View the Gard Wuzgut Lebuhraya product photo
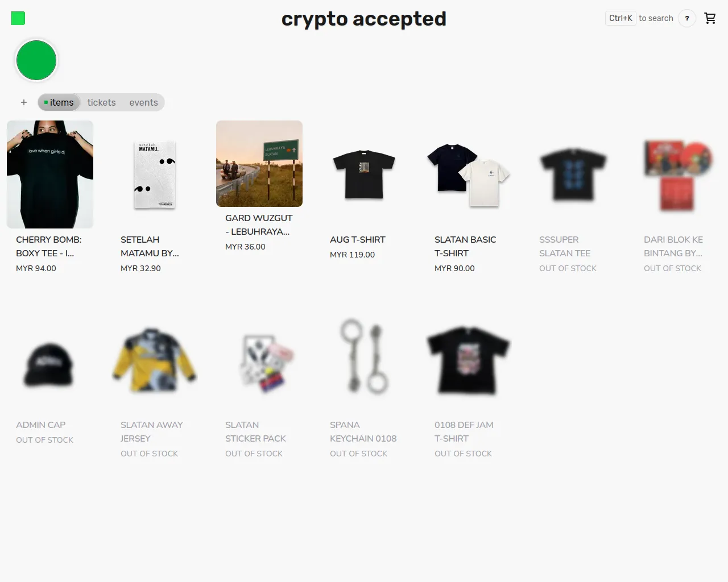 pyautogui.click(x=259, y=164)
